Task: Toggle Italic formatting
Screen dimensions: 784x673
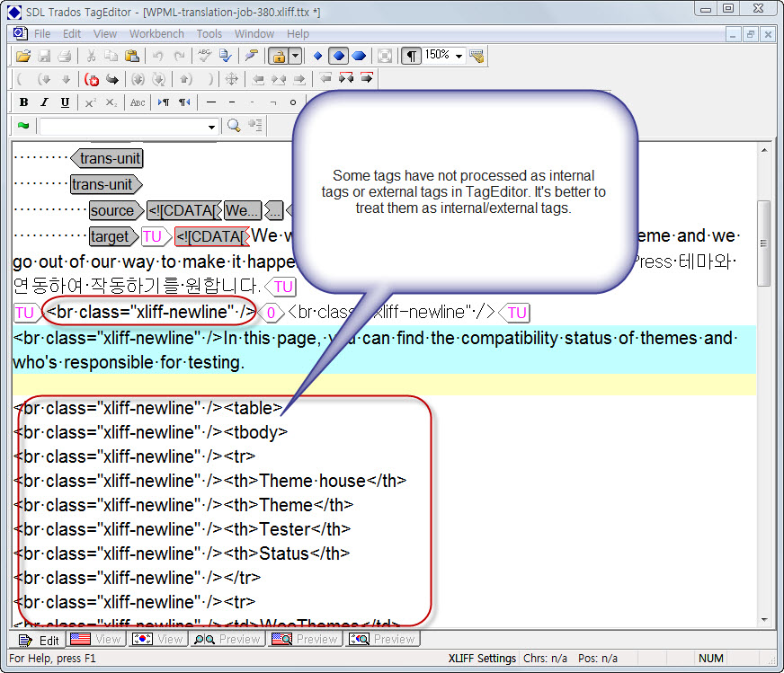Action: click(44, 102)
